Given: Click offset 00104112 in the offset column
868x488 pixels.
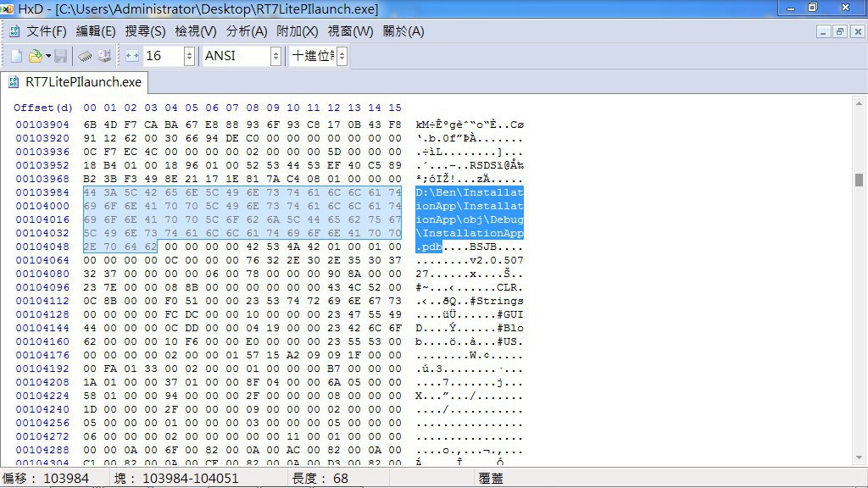Looking at the screenshot, I should coord(42,301).
